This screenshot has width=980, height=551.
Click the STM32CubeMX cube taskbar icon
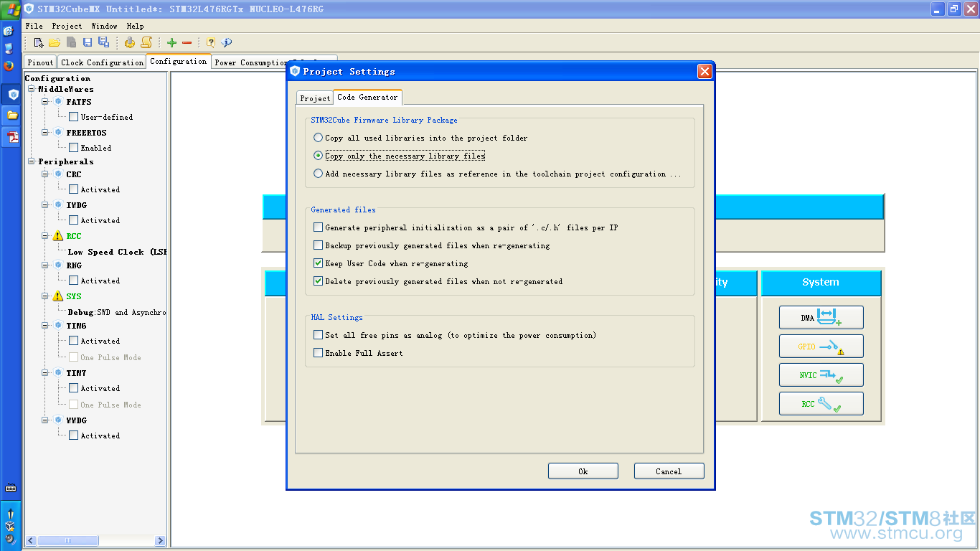pyautogui.click(x=12, y=94)
